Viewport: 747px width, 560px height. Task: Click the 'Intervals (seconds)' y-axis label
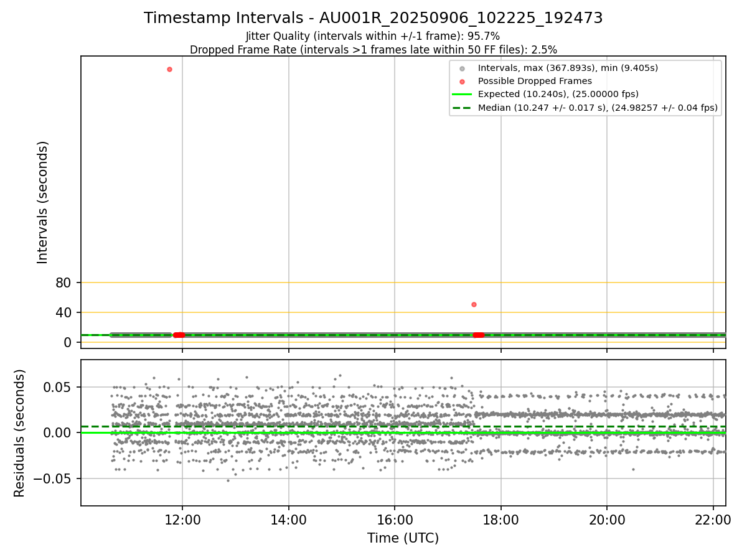pyautogui.click(x=42, y=202)
